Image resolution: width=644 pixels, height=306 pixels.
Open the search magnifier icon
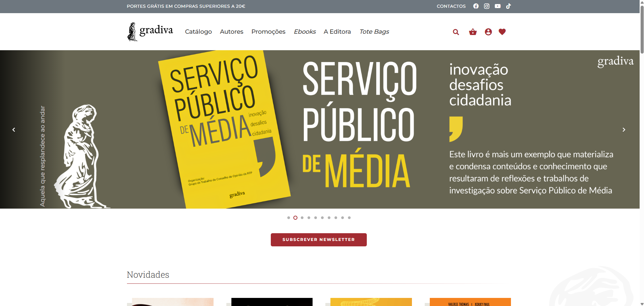456,32
